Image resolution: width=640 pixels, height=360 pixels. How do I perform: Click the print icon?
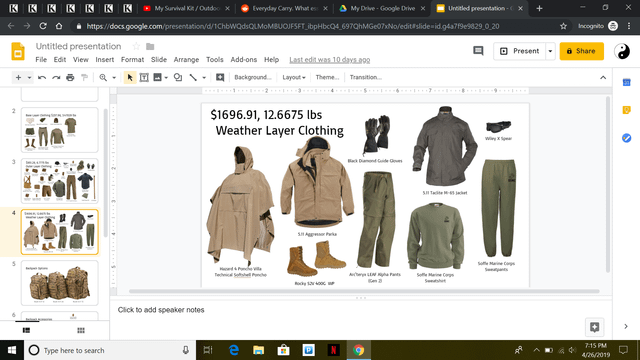point(70,78)
